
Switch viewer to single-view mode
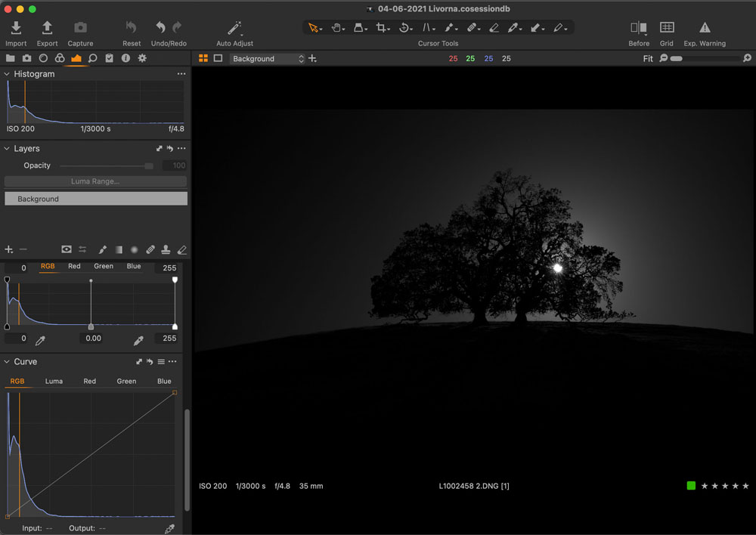coord(218,58)
